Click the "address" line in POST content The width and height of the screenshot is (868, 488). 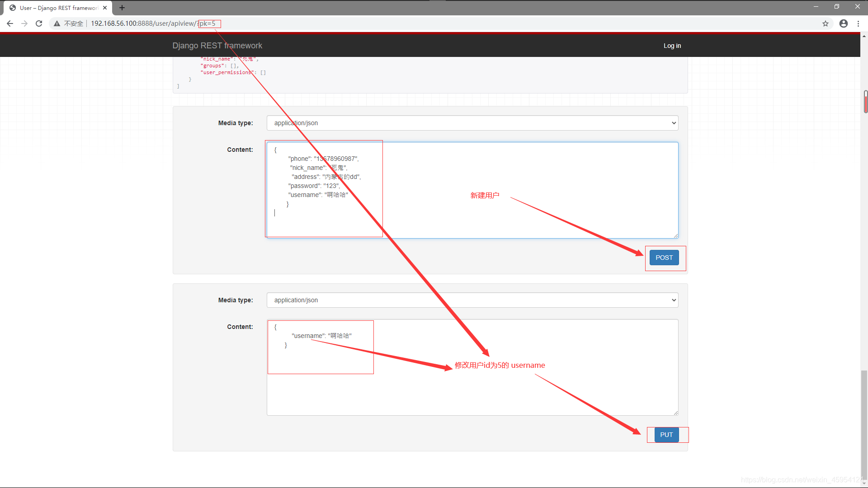coord(326,177)
